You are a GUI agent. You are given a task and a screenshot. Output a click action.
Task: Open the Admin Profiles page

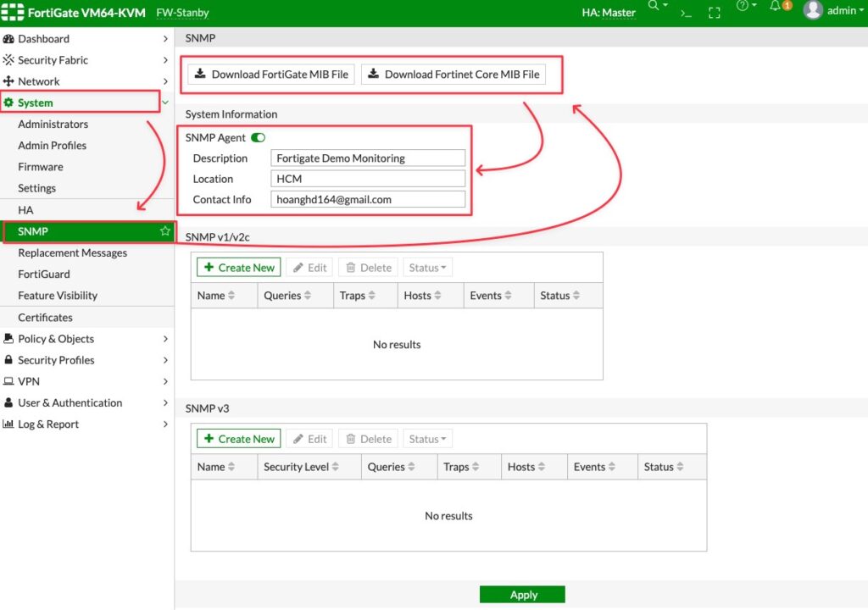52,146
